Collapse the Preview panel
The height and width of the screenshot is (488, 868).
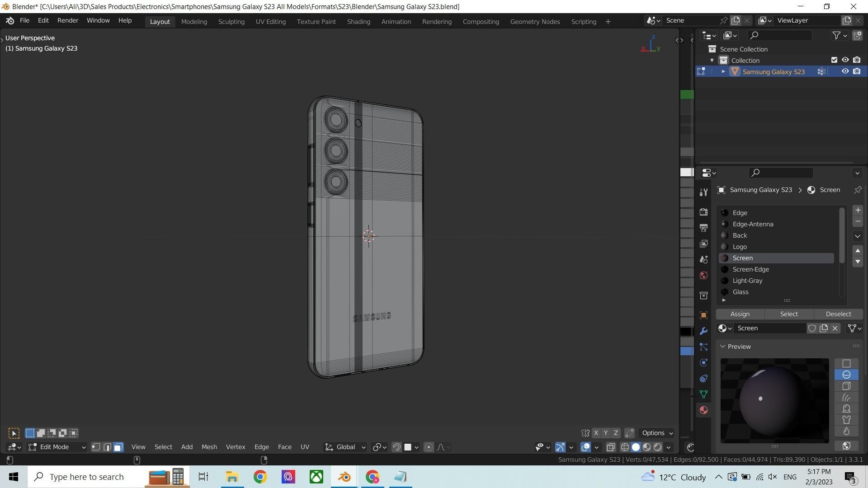click(x=722, y=347)
